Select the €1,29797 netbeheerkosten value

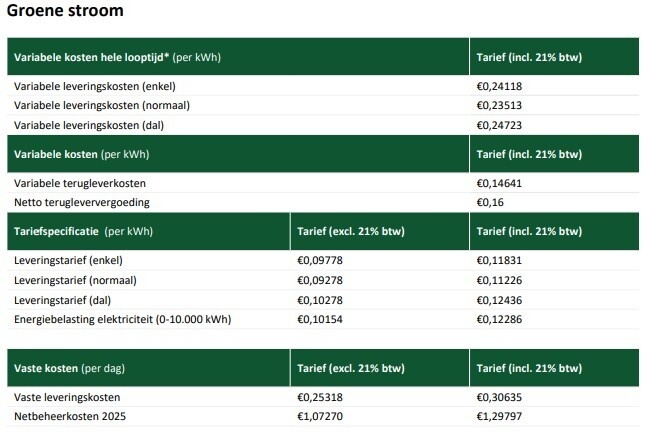coord(500,415)
